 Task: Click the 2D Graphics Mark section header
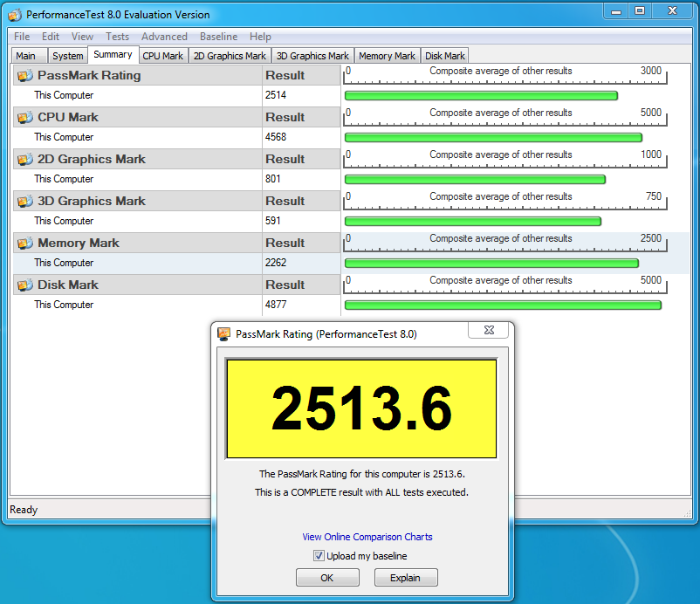(x=138, y=160)
